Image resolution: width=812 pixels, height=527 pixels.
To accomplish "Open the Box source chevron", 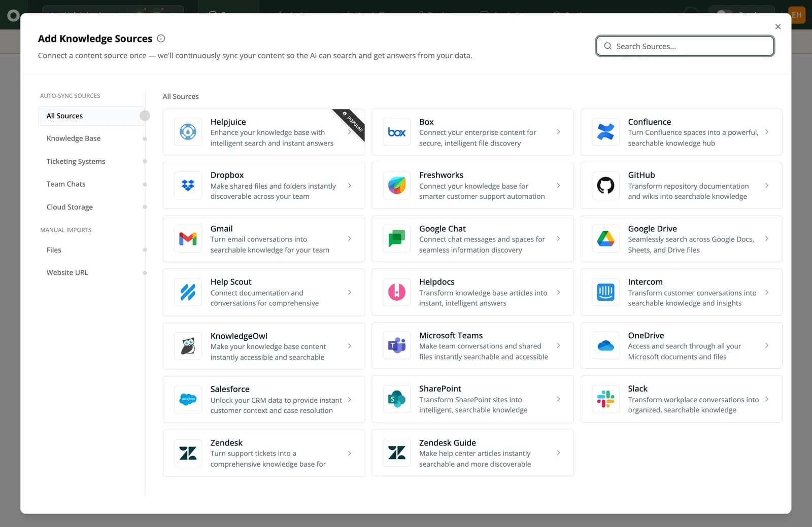I will [x=558, y=132].
